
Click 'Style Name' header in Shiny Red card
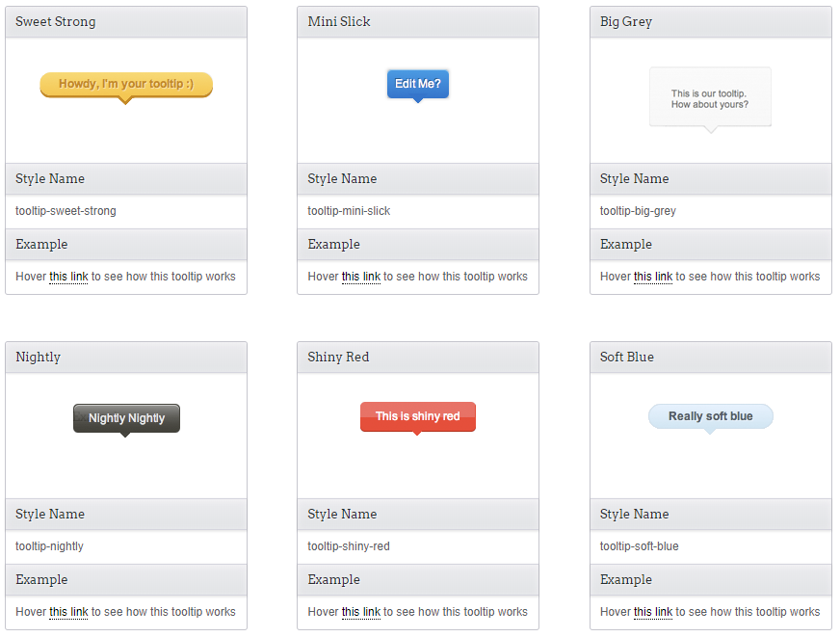[x=418, y=515]
